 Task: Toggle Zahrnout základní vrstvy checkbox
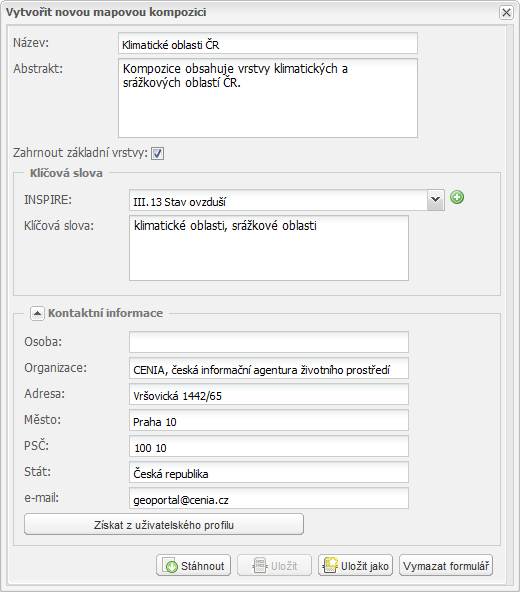click(x=157, y=154)
